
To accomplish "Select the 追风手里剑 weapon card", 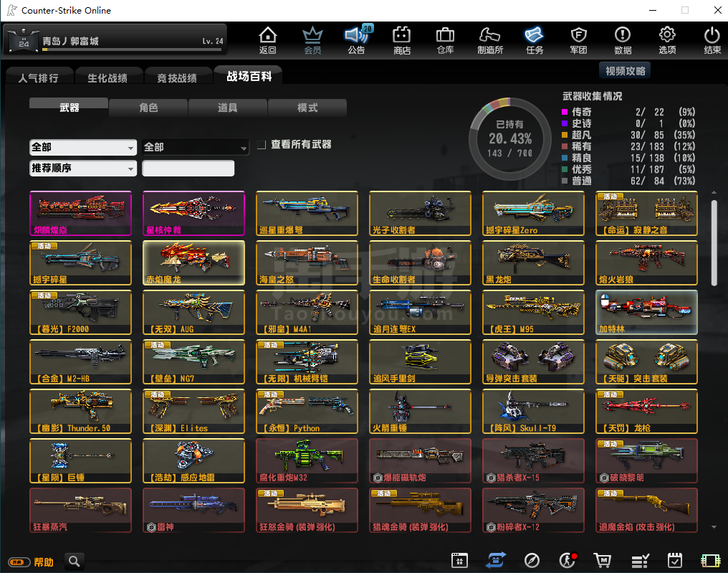I will click(x=420, y=362).
